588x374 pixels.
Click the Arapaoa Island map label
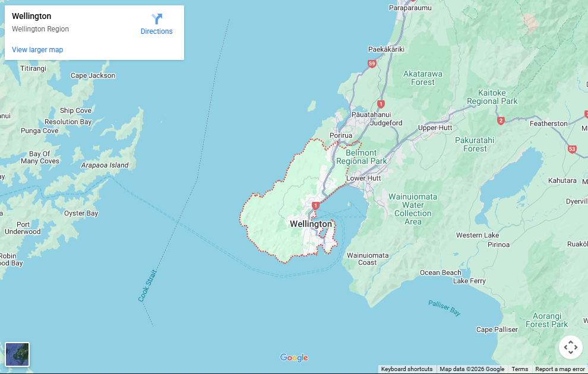(105, 165)
